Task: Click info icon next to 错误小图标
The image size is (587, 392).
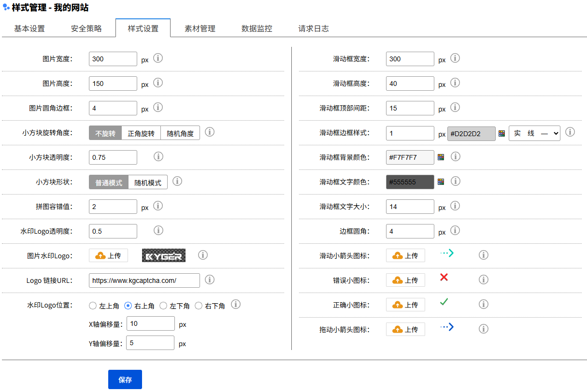Action: pyautogui.click(x=483, y=280)
